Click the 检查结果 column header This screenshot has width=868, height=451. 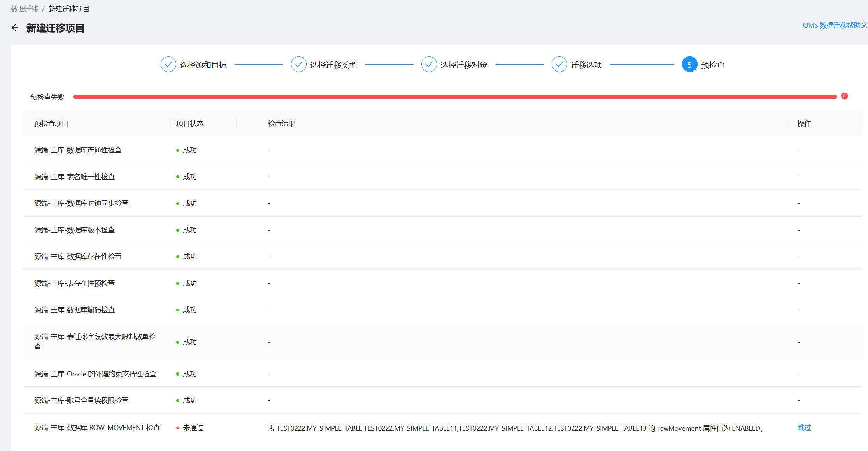[x=281, y=124]
